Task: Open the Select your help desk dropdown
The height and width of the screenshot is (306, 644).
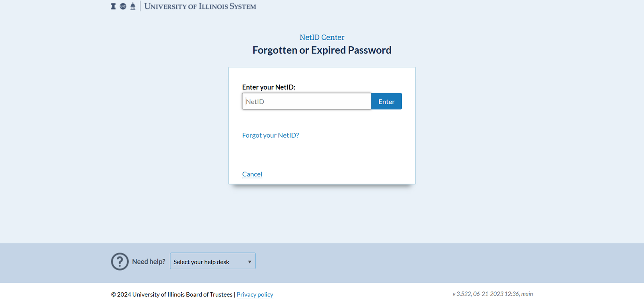Action: click(x=213, y=261)
